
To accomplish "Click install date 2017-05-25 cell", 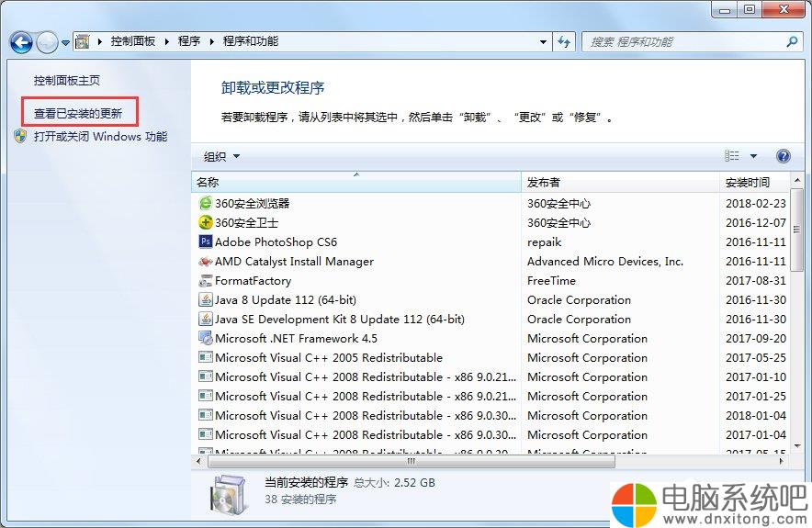I will click(x=756, y=358).
